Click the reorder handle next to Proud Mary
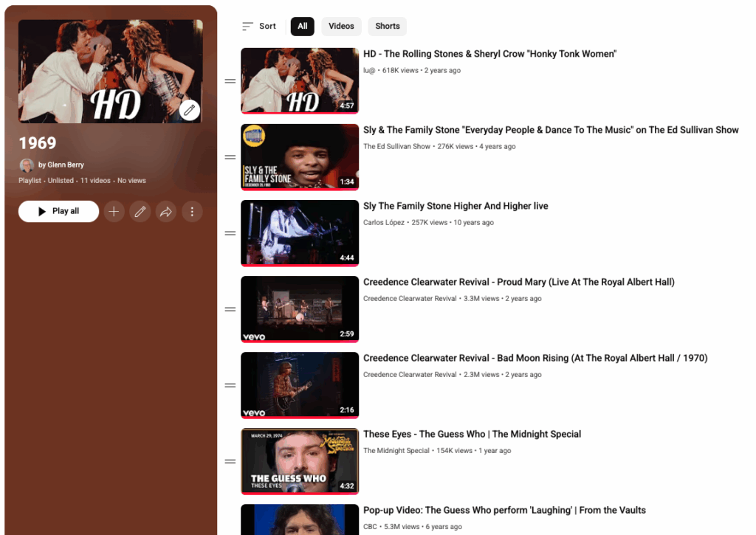The height and width of the screenshot is (535, 756). [230, 309]
